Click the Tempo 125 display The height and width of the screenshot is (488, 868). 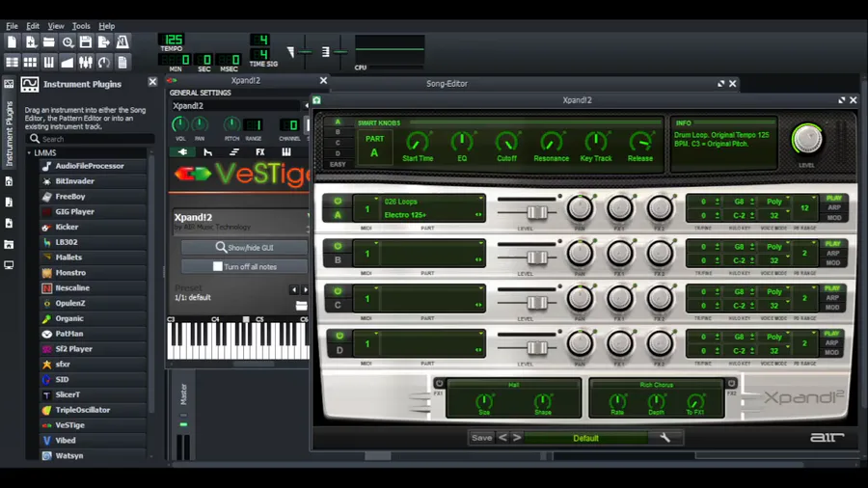click(x=173, y=40)
